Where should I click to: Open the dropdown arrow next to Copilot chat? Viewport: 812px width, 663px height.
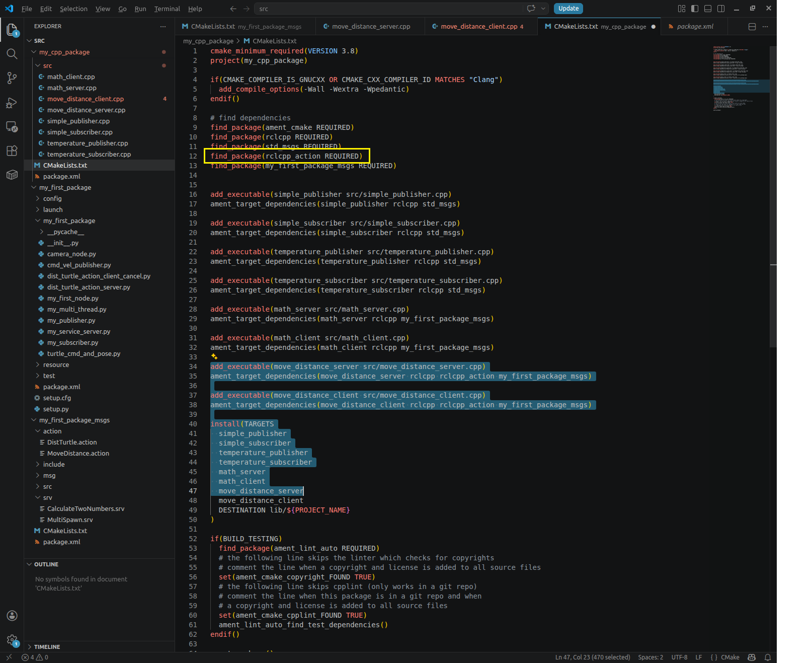pos(543,9)
